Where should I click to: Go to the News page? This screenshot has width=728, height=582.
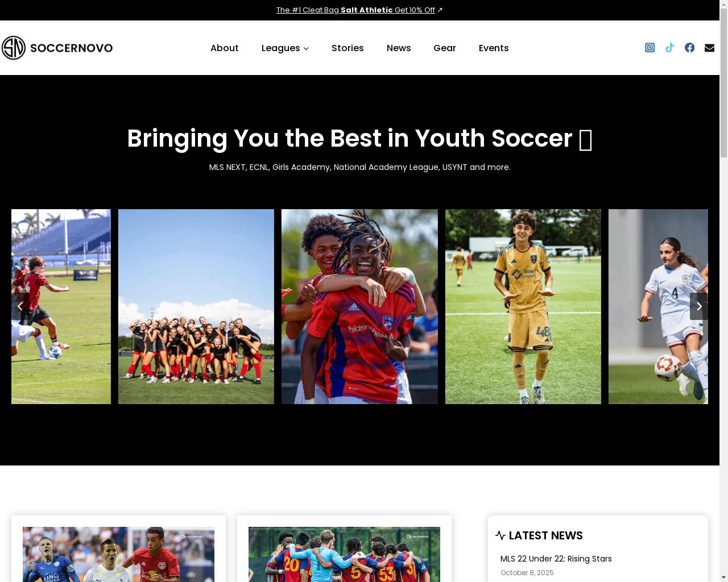[x=399, y=48]
